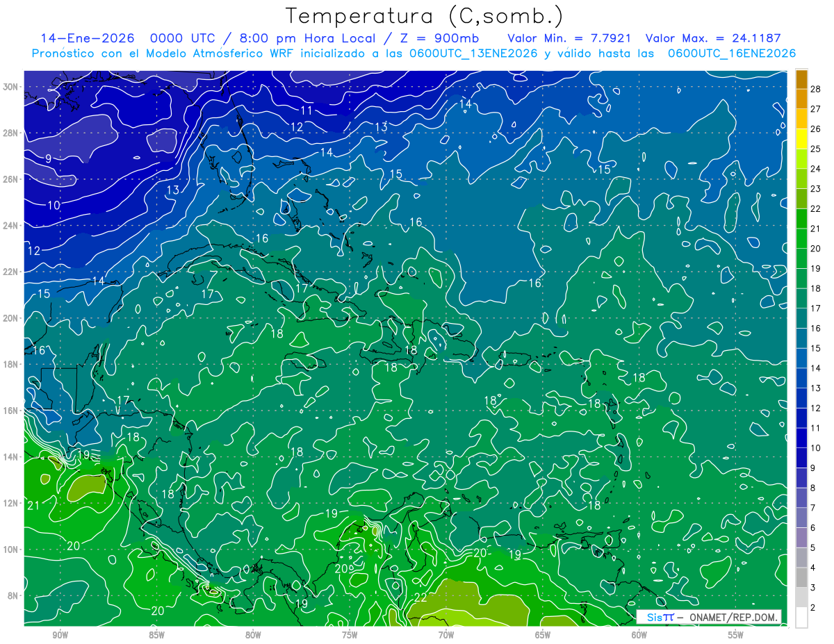Click the 85W longitude axis label
The width and height of the screenshot is (834, 644).
coord(156,635)
